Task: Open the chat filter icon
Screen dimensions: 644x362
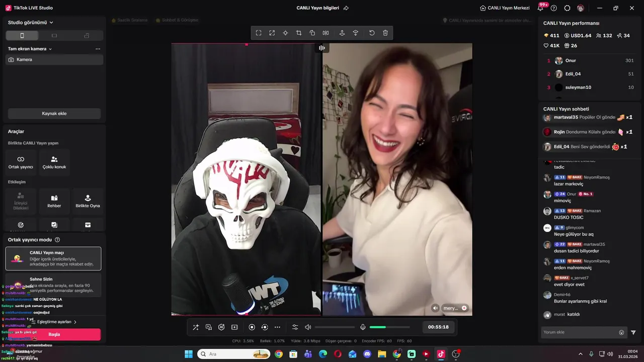Action: [x=633, y=332]
